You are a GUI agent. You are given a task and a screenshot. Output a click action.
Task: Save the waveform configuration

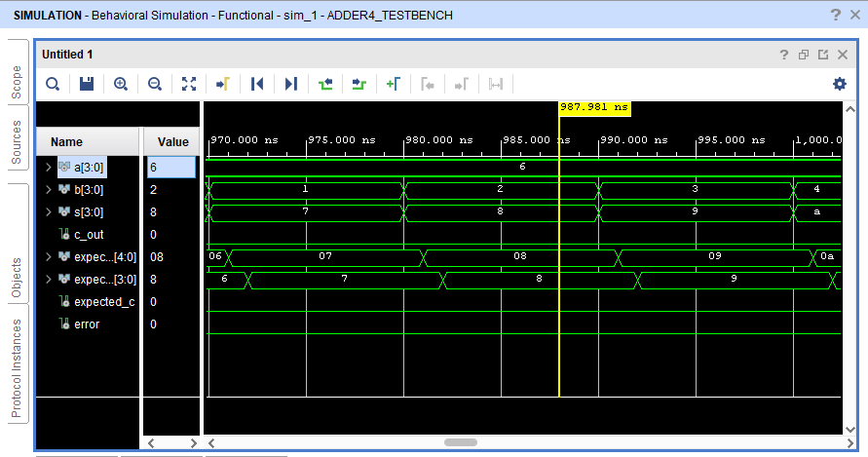coord(87,84)
